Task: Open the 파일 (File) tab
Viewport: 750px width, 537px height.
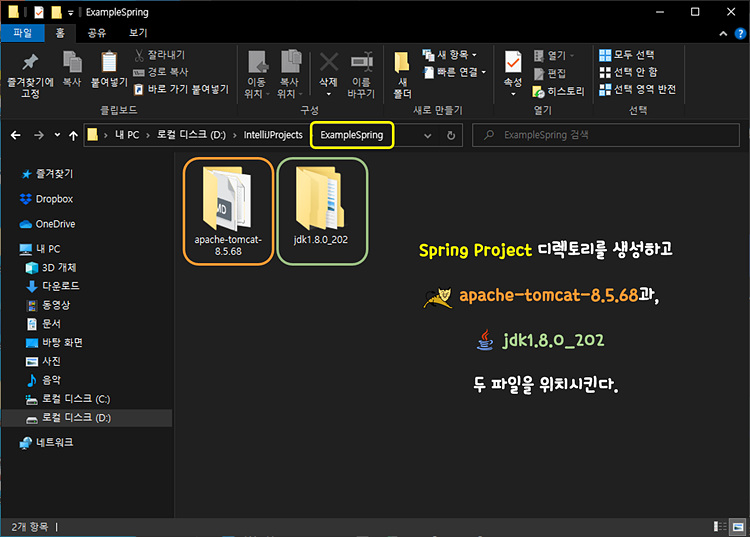Action: (22, 33)
